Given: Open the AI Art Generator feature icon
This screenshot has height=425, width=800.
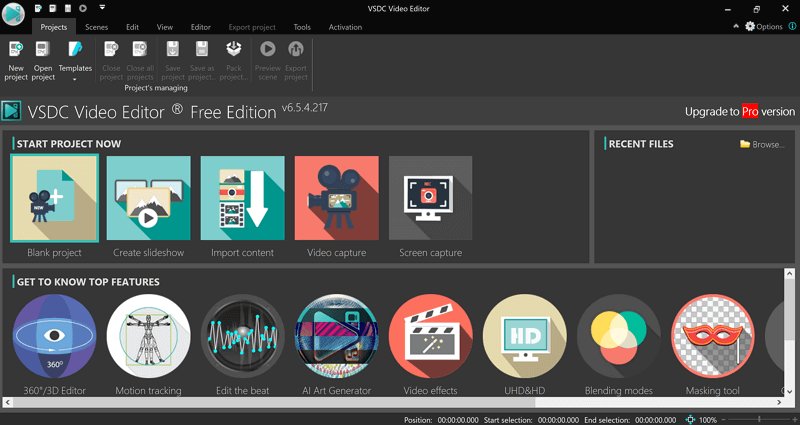Looking at the screenshot, I should [337, 336].
